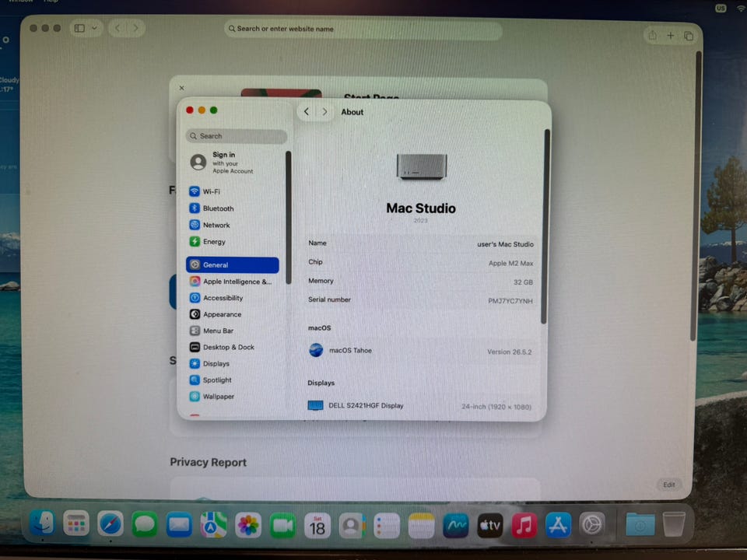Click the settings forward chevron
This screenshot has height=560, width=747.
(324, 111)
